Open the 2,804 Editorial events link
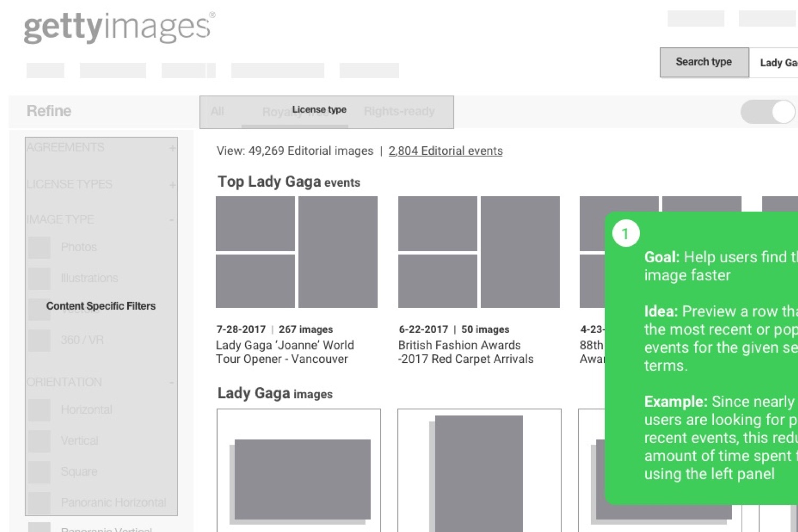Screen dimensions: 798x532 pos(445,151)
